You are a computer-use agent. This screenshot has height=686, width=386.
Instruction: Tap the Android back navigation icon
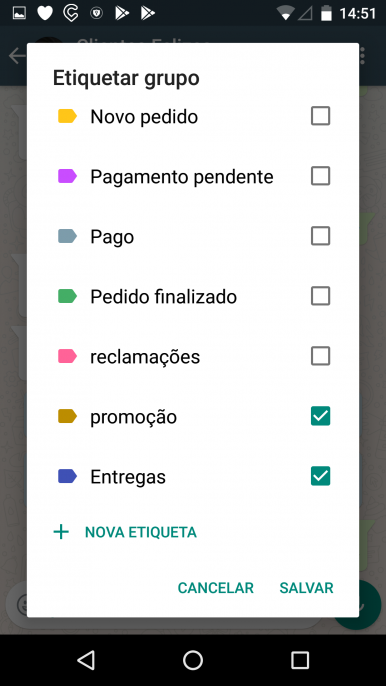(x=86, y=660)
